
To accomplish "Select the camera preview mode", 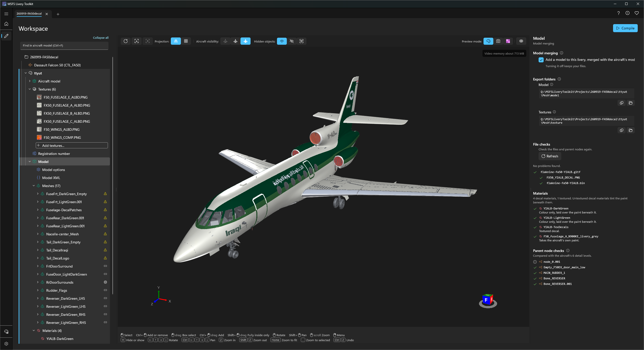I will tap(498, 41).
